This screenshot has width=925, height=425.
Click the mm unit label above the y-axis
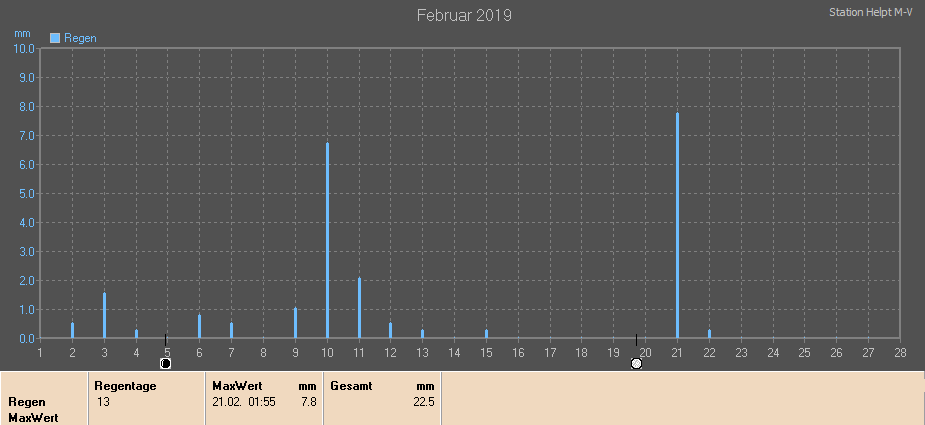click(22, 34)
